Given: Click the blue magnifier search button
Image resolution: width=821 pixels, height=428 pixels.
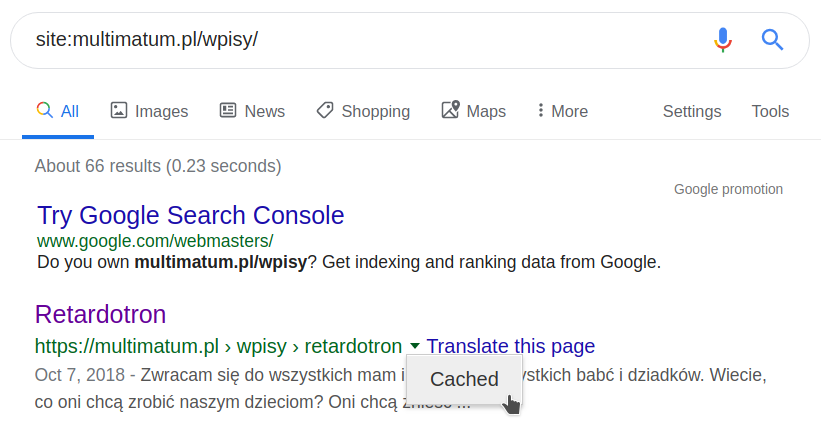Looking at the screenshot, I should pyautogui.click(x=772, y=39).
